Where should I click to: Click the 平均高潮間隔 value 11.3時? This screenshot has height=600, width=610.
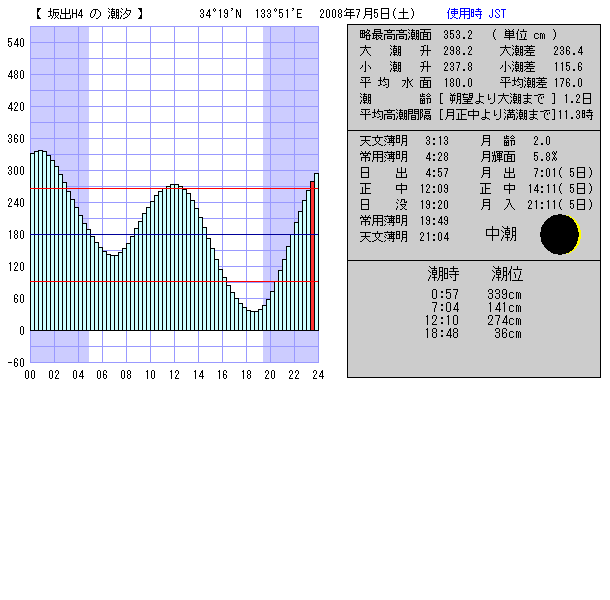coord(575,115)
